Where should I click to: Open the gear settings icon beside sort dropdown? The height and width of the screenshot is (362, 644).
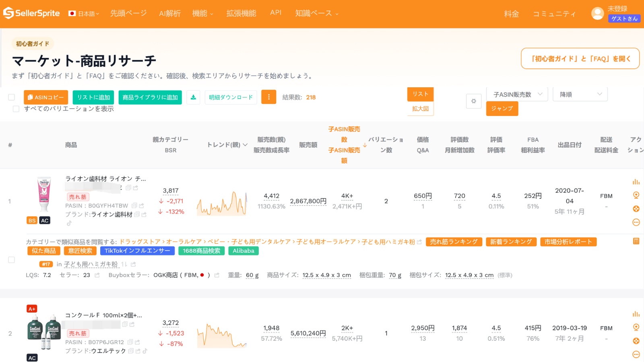[x=474, y=101]
